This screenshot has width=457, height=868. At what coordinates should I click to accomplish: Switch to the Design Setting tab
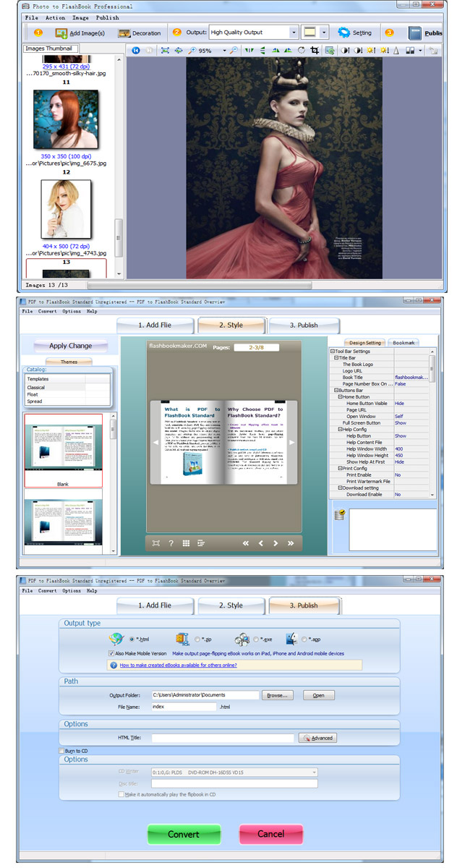[364, 342]
